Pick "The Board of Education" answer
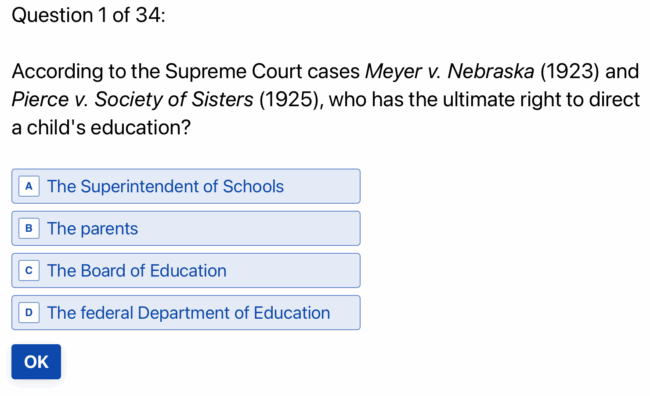 pos(186,271)
